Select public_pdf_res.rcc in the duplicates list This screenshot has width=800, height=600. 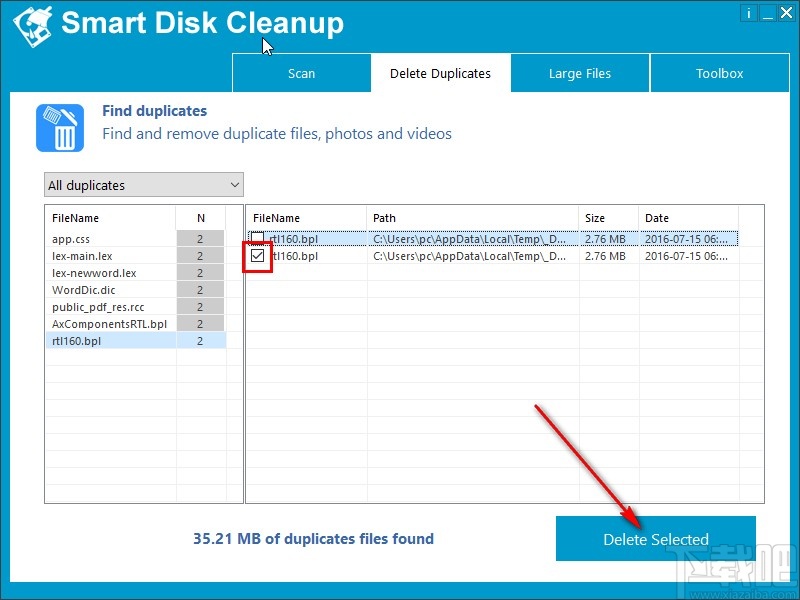(135, 307)
